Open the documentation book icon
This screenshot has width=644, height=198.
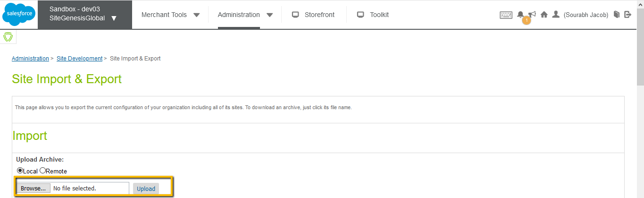click(x=616, y=15)
